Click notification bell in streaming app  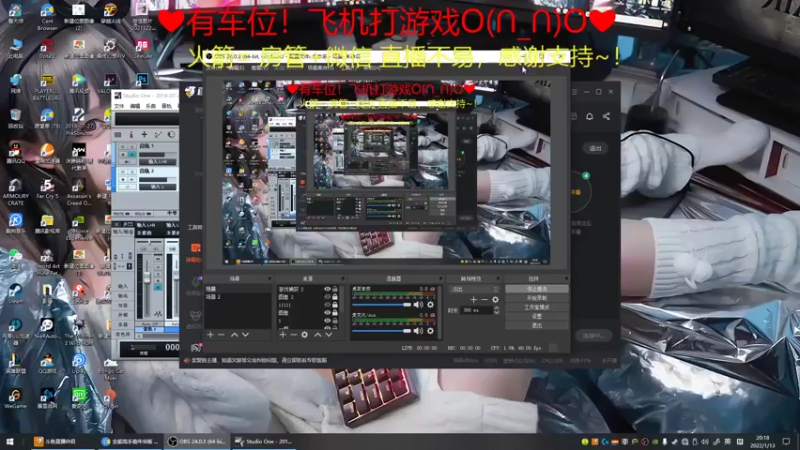click(x=589, y=116)
